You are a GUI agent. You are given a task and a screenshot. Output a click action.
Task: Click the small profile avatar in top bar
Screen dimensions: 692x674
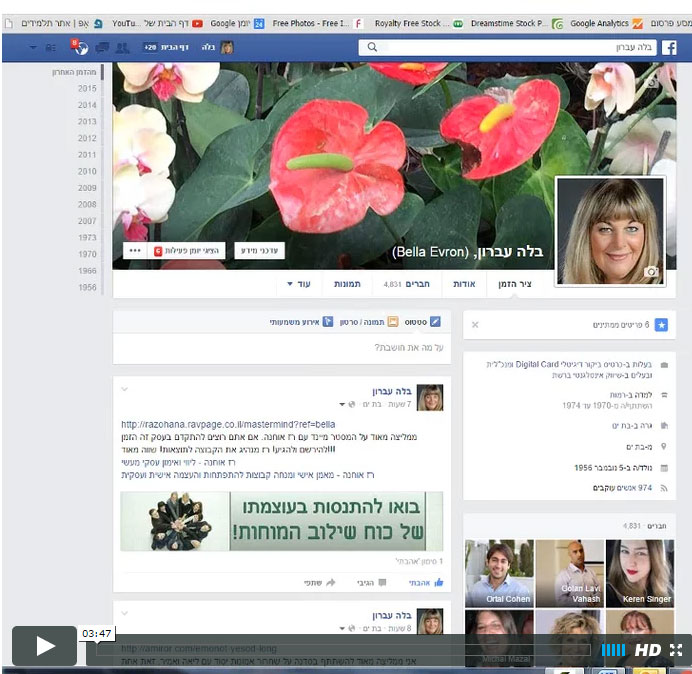tap(227, 48)
